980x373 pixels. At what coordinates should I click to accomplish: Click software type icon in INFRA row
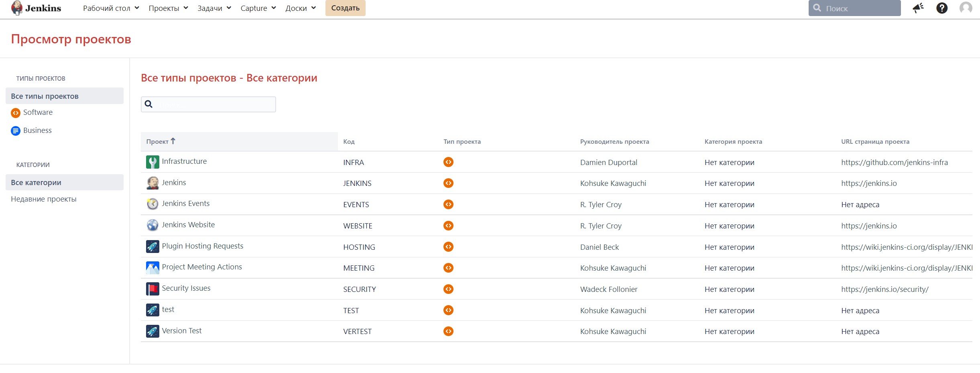[x=448, y=162]
